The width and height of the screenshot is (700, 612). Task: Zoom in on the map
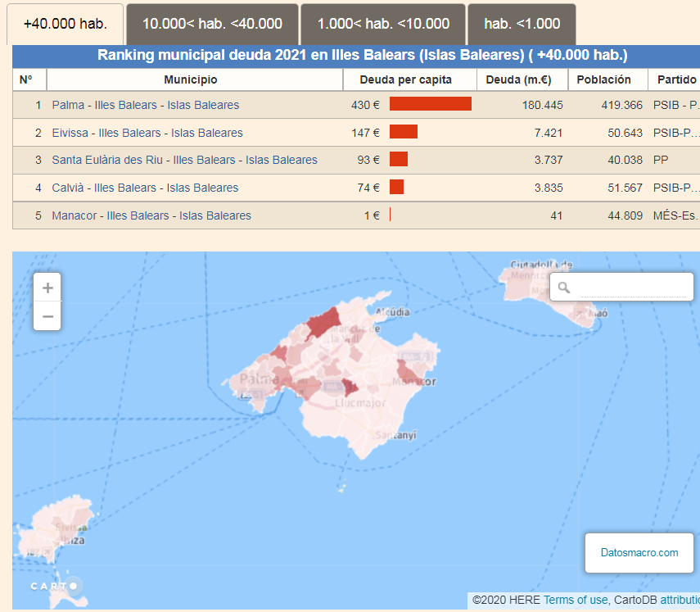tap(47, 288)
